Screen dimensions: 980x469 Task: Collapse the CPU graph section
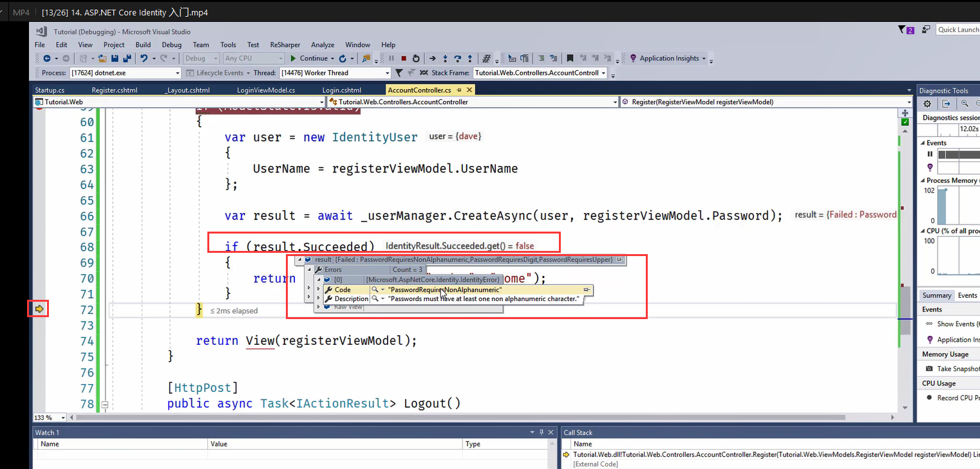tap(923, 230)
